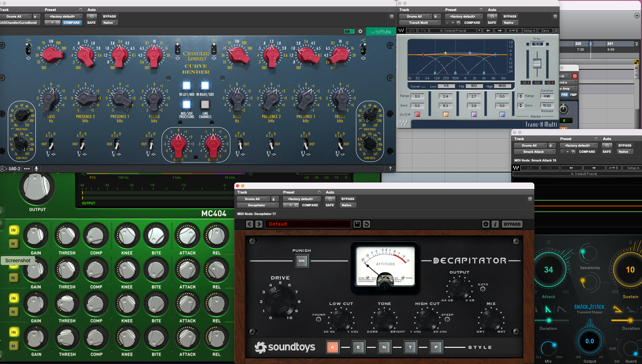Click Waves logo in Trans-X toolbar

[x=401, y=30]
